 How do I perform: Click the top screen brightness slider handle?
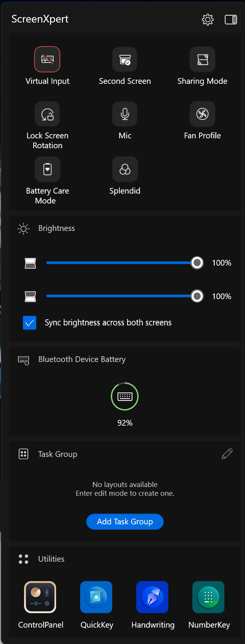pos(197,263)
